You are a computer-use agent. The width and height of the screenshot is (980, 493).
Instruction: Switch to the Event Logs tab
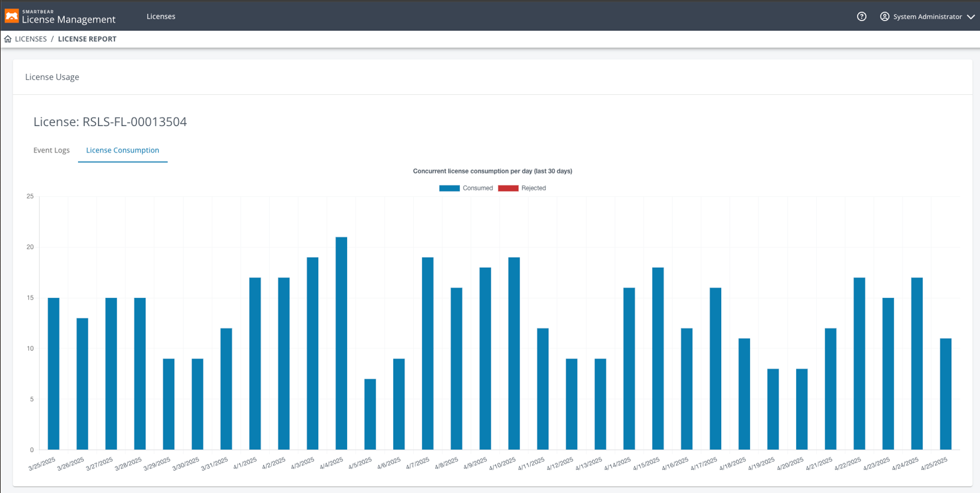coord(52,150)
